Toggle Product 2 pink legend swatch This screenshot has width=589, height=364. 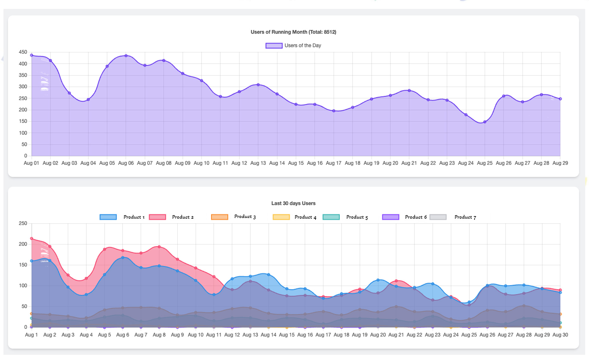coord(157,217)
